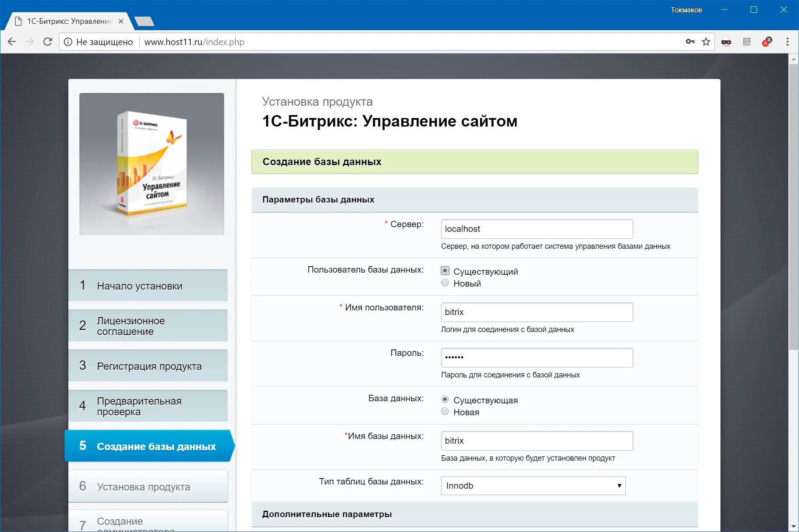
Task: Click the title '1С-Битрикс: Управление сайтом'
Action: click(390, 121)
